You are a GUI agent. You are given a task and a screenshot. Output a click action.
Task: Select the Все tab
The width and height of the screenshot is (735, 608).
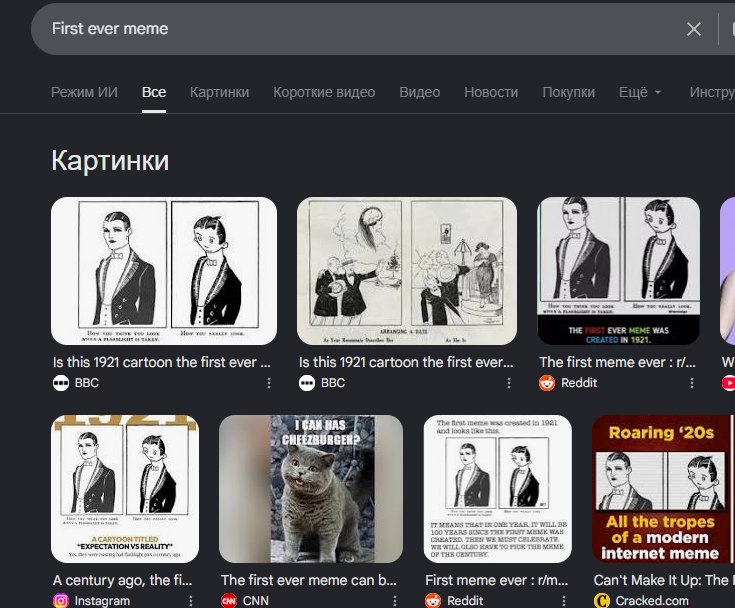(154, 92)
